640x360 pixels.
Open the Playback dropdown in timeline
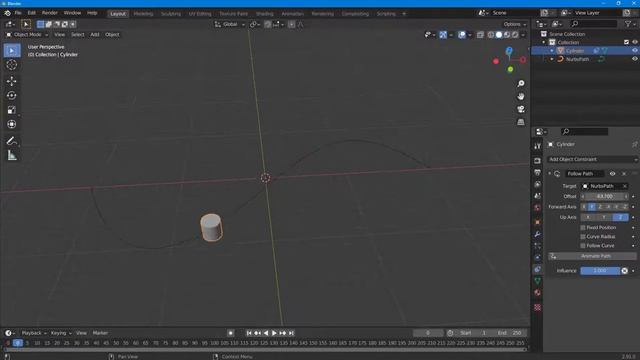pyautogui.click(x=34, y=333)
